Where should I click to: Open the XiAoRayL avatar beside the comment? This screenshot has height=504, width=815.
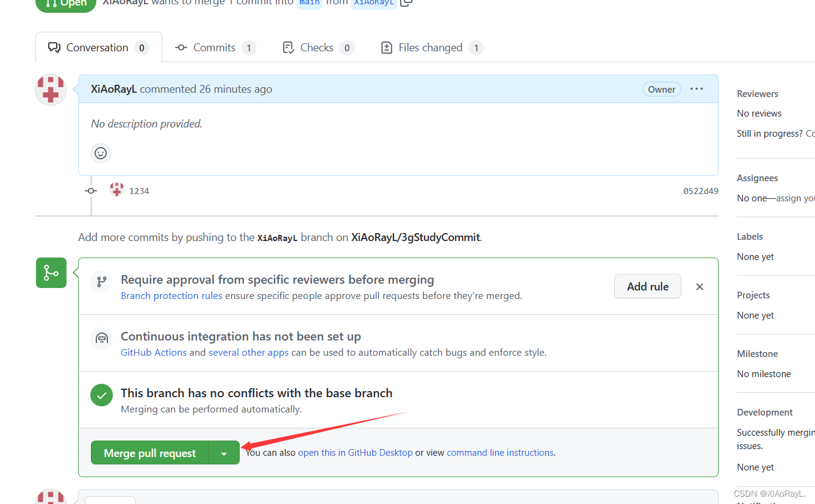51,90
